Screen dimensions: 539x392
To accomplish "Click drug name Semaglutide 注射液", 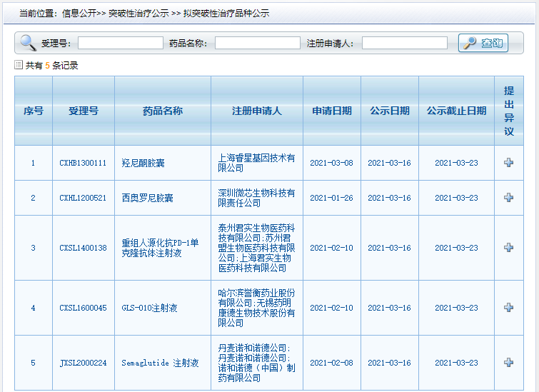I will [160, 363].
